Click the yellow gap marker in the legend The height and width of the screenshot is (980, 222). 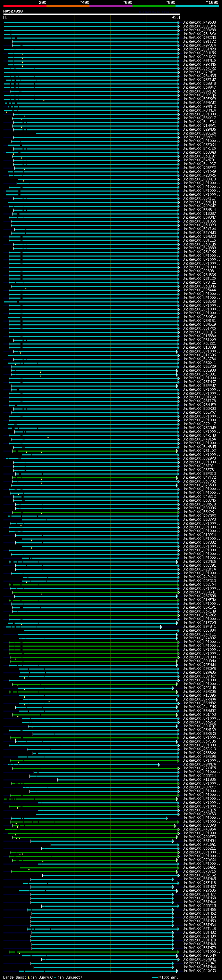(28, 977)
